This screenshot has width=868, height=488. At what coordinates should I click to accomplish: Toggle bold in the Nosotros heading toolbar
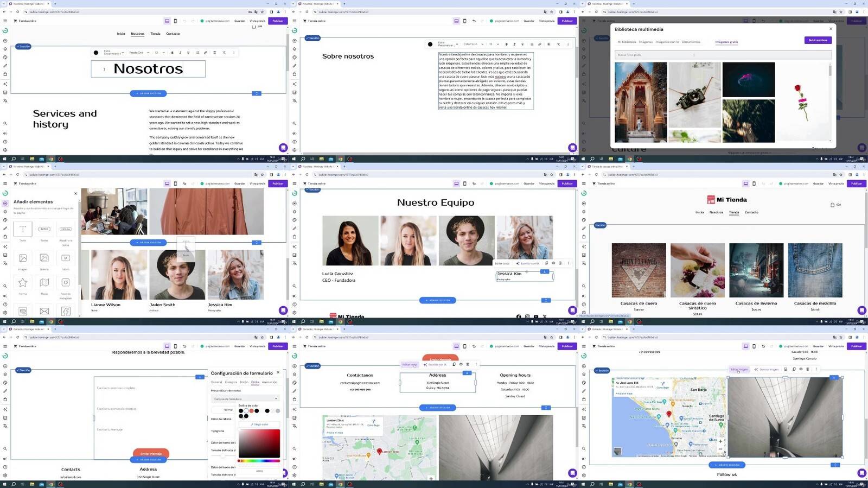(173, 53)
